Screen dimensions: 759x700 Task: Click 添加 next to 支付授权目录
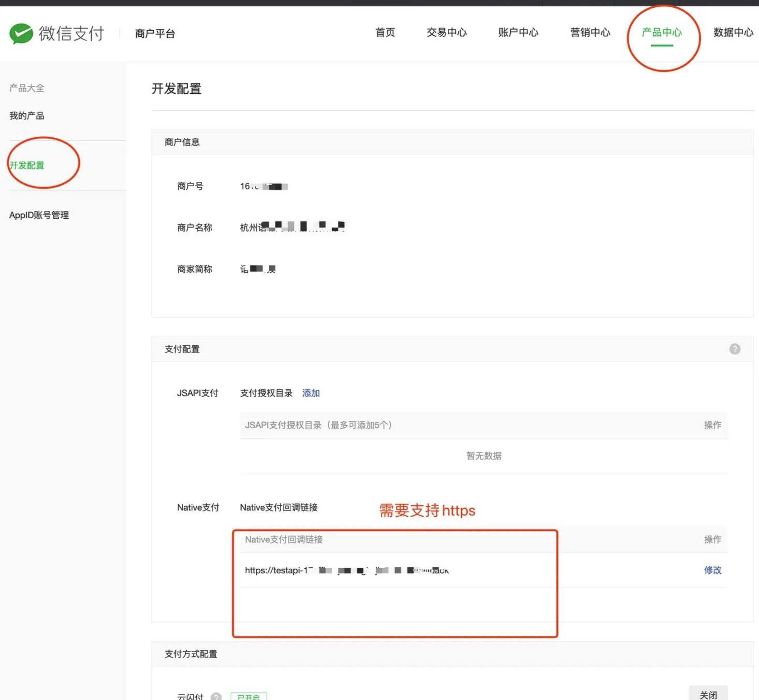coord(311,393)
